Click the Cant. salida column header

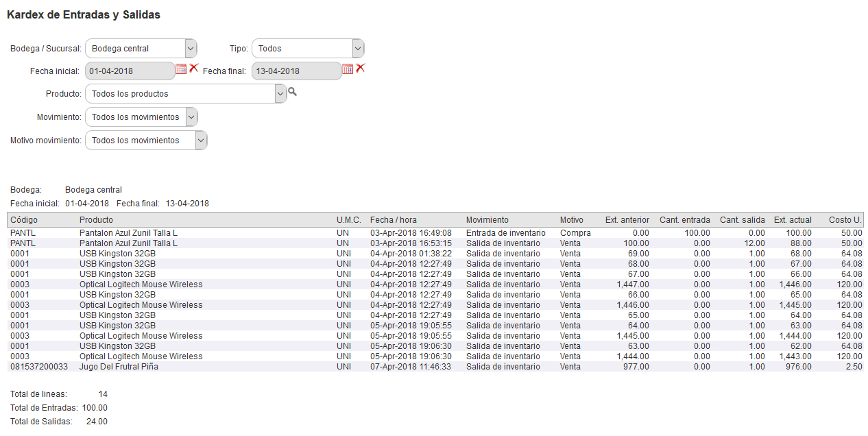click(742, 220)
